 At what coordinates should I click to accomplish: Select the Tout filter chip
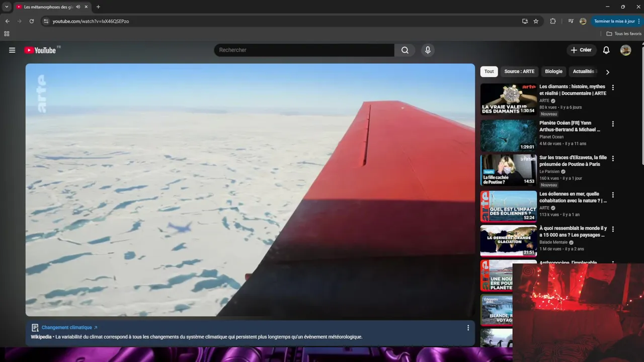click(489, 71)
